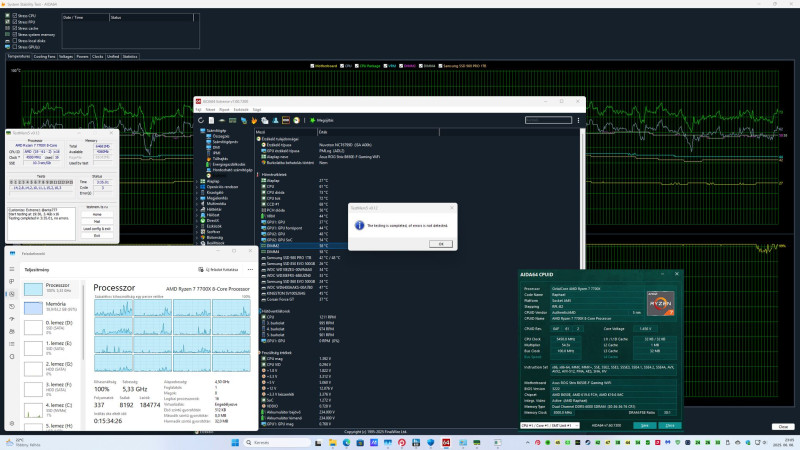Expand the Háttértár tree node
The height and width of the screenshot is (450, 800).
pos(197,209)
